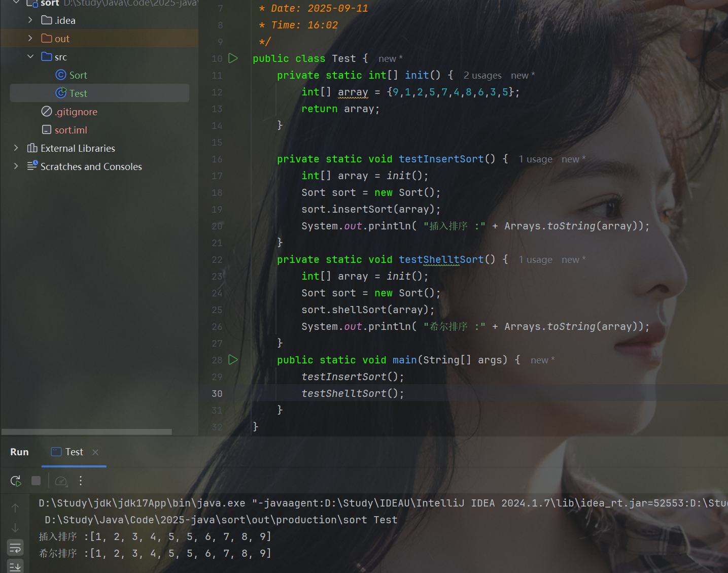Click the down arrow beside the console output
The image size is (728, 573).
click(x=15, y=528)
